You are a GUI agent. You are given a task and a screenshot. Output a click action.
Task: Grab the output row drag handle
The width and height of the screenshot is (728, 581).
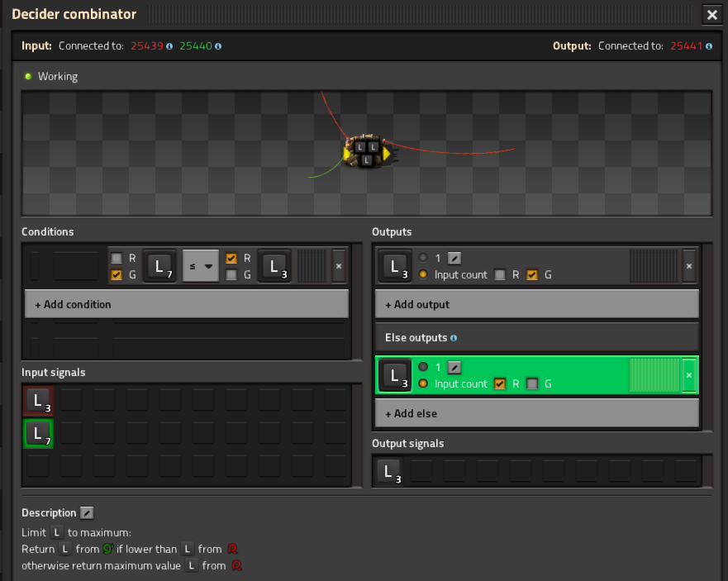pos(654,266)
